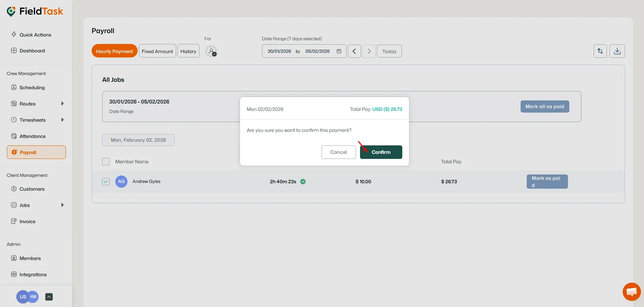This screenshot has height=307, width=644.
Task: Click Mark all as paid
Action: click(x=545, y=107)
